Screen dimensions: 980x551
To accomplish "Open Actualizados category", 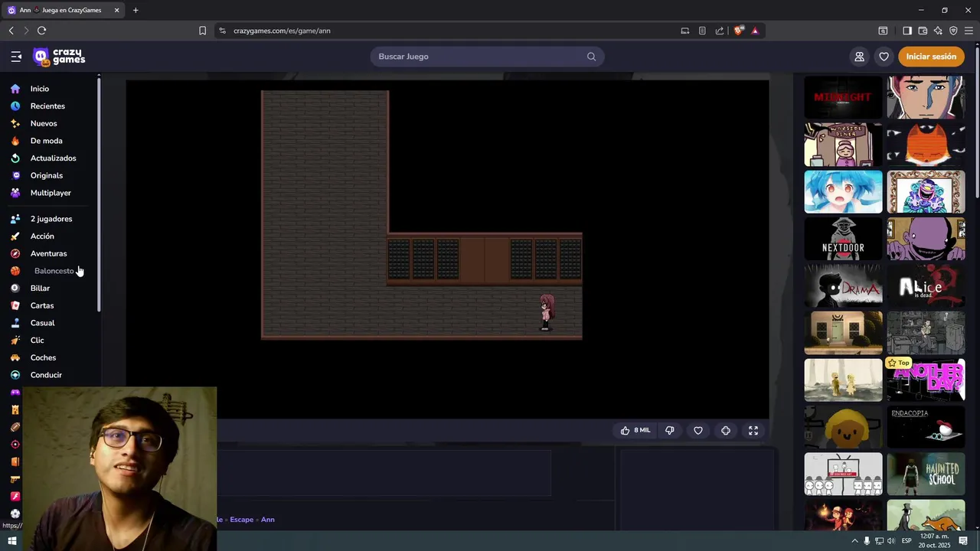I will 53,158.
